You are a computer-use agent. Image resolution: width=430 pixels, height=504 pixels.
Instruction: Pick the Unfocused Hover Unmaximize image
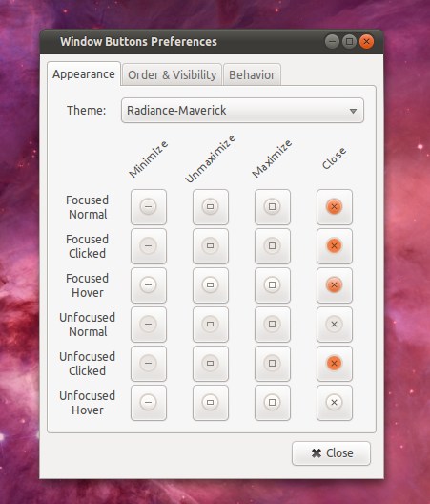tap(211, 403)
